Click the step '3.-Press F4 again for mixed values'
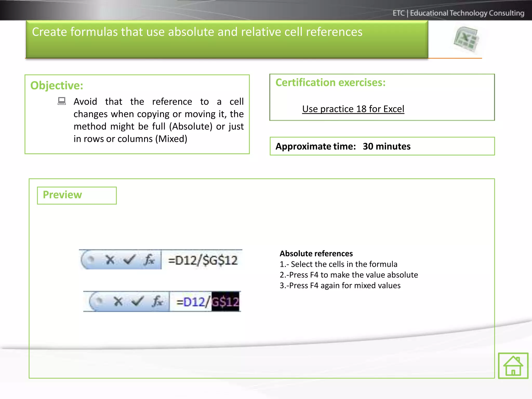 pos(340,285)
